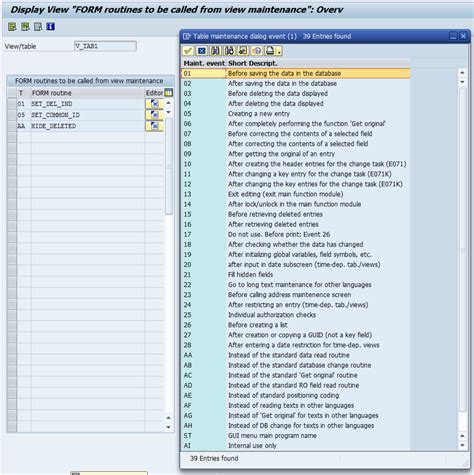Select event 22 long text maintenance other languages
Viewport: 474px width, 475px height.
[296, 285]
